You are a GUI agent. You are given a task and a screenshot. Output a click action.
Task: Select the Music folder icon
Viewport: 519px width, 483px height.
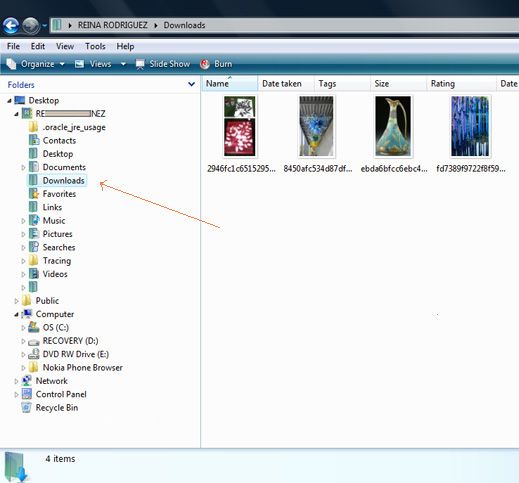coord(34,220)
